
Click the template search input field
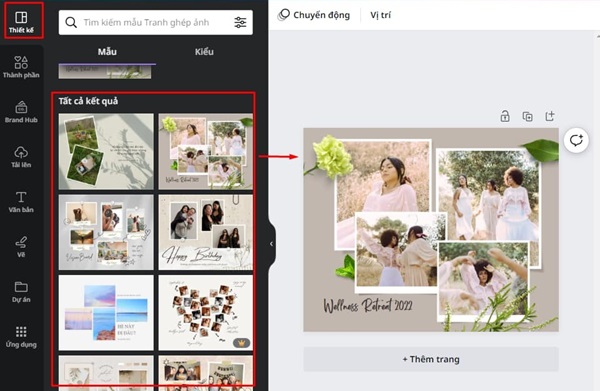pyautogui.click(x=156, y=22)
